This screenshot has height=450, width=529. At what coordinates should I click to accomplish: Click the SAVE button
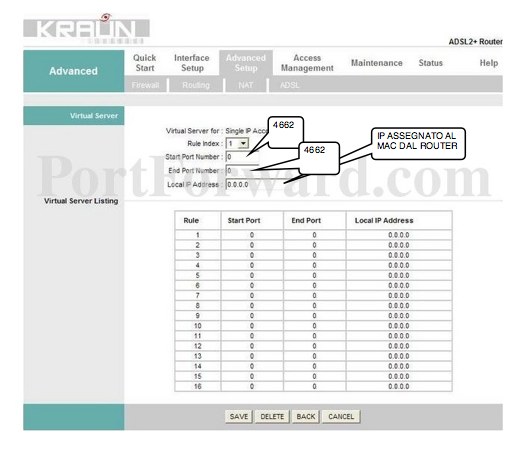[239, 417]
